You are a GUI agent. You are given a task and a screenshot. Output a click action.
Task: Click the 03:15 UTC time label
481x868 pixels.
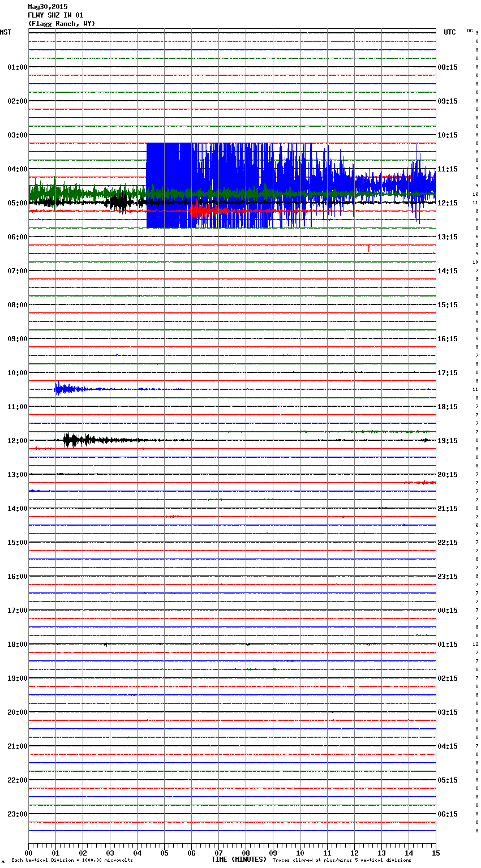pos(448,712)
